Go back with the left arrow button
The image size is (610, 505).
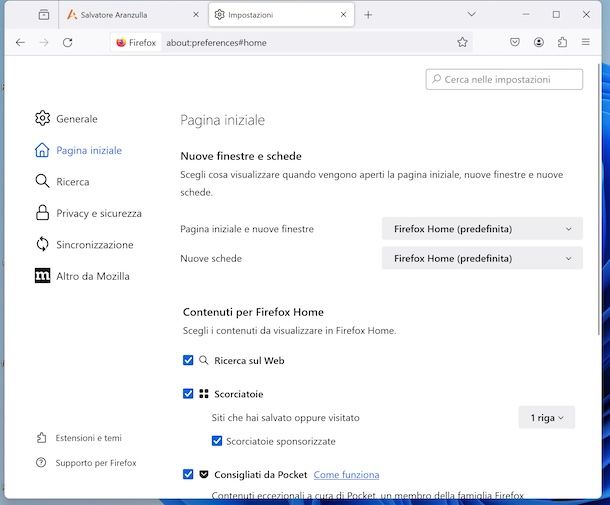[x=20, y=42]
